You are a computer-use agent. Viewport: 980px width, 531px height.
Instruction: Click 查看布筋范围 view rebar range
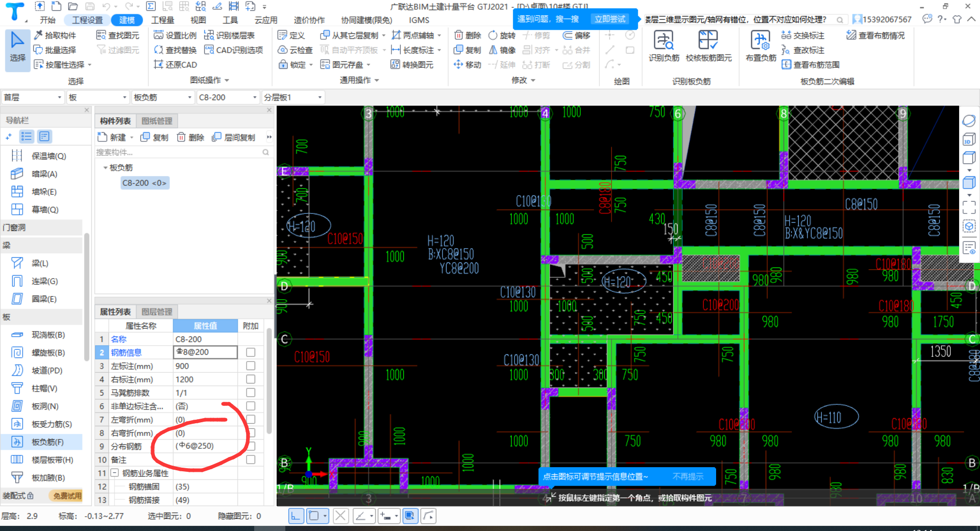click(x=811, y=65)
